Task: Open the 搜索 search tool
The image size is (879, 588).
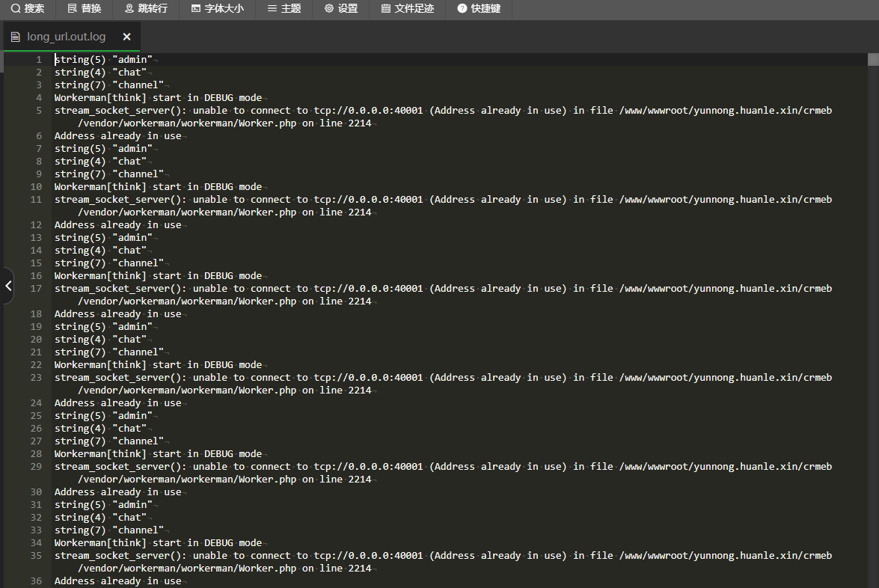Action: click(x=28, y=9)
